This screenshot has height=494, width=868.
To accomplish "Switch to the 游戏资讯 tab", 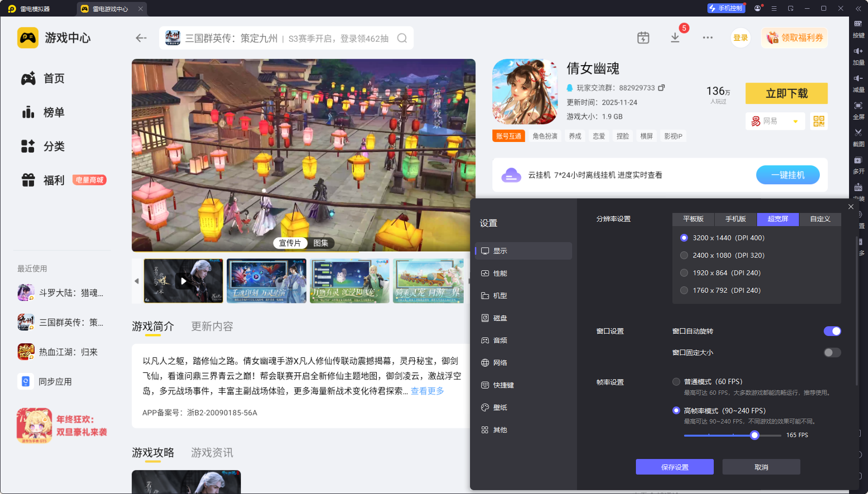I will tap(212, 453).
